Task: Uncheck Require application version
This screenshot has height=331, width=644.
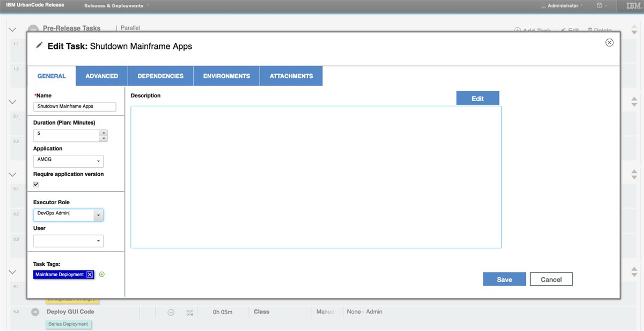Action: click(x=35, y=184)
